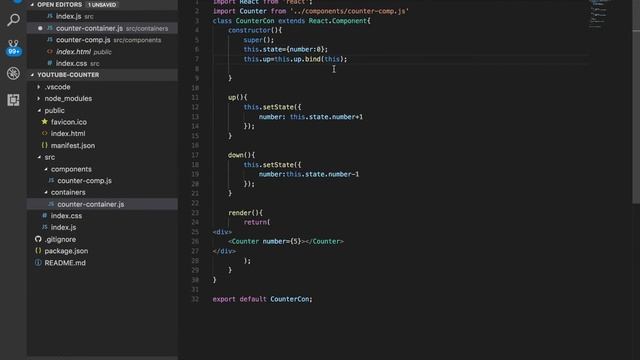Click the import Counter statement line
Viewport: 640px width, 360px height.
[311, 11]
